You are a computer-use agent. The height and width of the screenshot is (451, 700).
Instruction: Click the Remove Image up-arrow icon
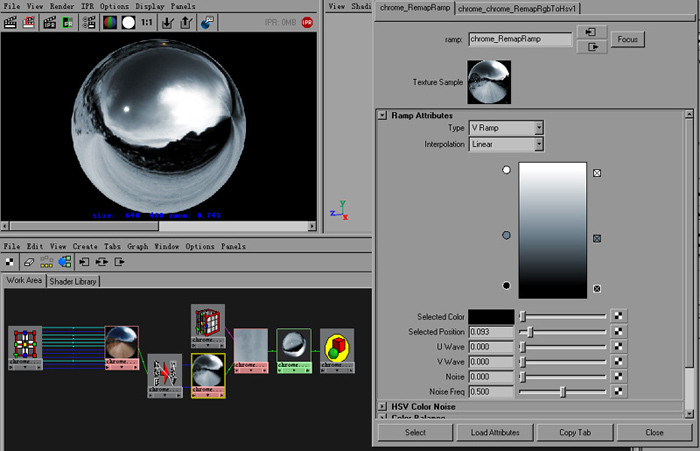pyautogui.click(x=186, y=22)
